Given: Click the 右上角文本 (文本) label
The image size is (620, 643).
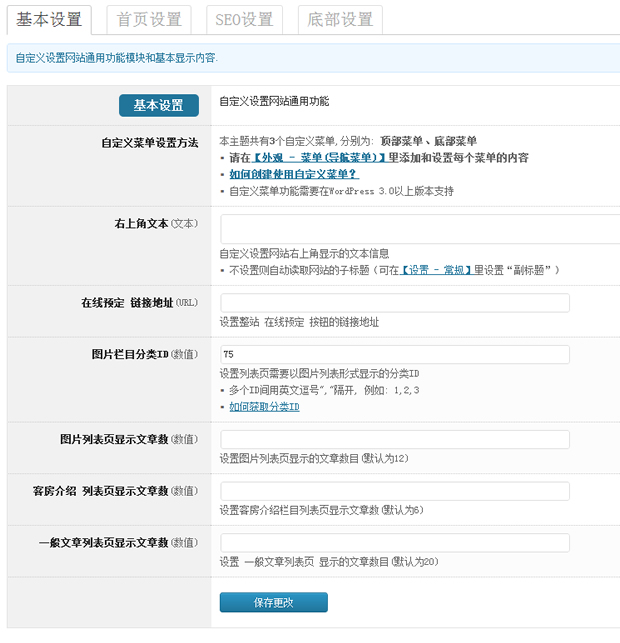Looking at the screenshot, I should coord(156,223).
